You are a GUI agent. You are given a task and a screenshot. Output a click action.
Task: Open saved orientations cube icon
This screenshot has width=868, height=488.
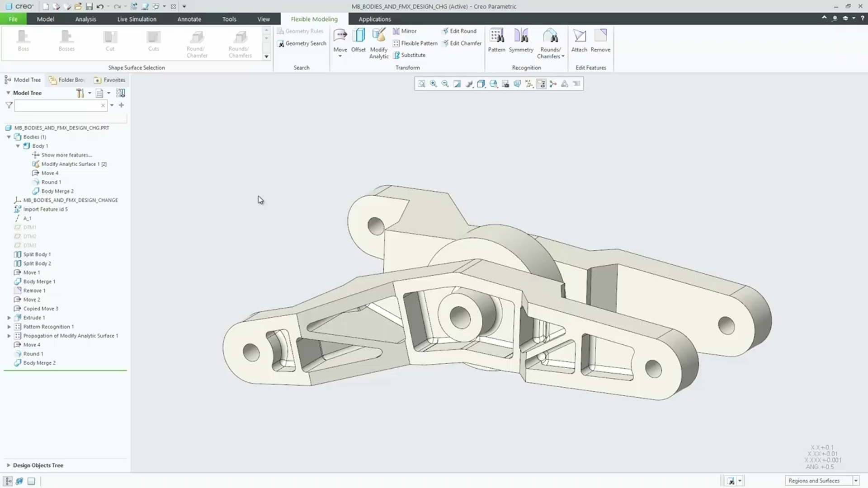[493, 84]
